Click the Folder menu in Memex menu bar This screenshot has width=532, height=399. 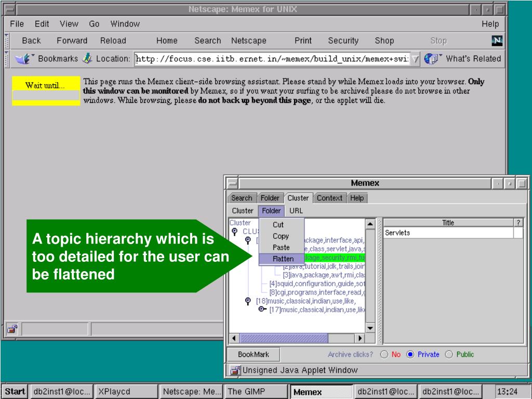pos(271,211)
